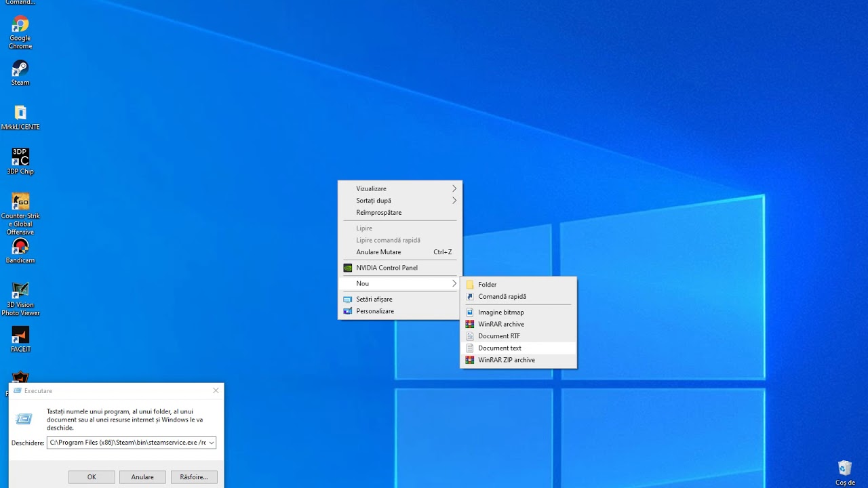The image size is (868, 488).
Task: Select the Bandicam desktop icon
Action: (x=20, y=251)
